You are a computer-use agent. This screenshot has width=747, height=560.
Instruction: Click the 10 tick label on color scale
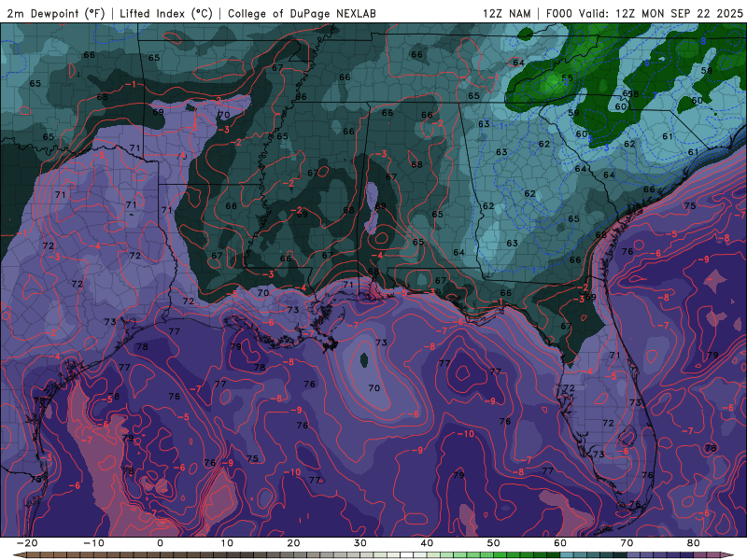point(227,543)
